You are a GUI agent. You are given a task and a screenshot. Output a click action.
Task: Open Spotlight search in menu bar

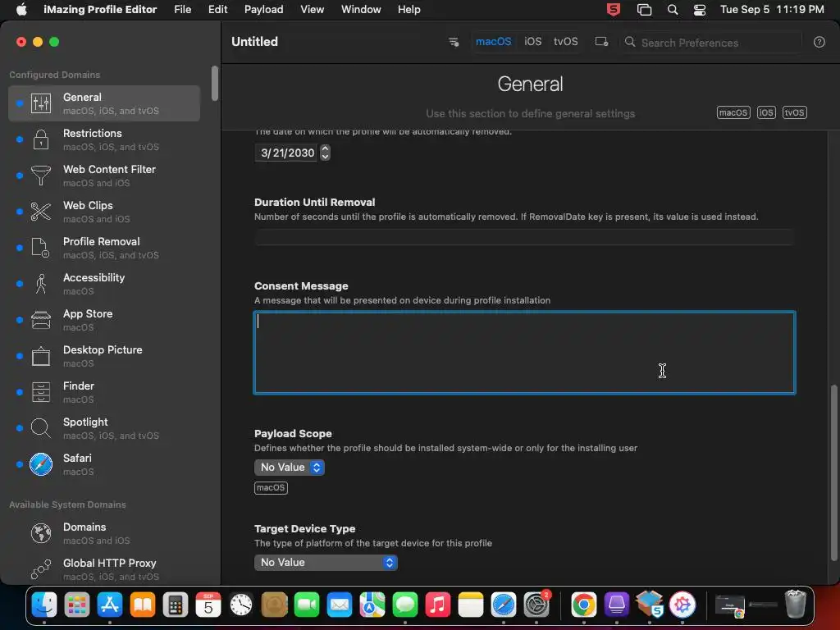click(x=673, y=10)
